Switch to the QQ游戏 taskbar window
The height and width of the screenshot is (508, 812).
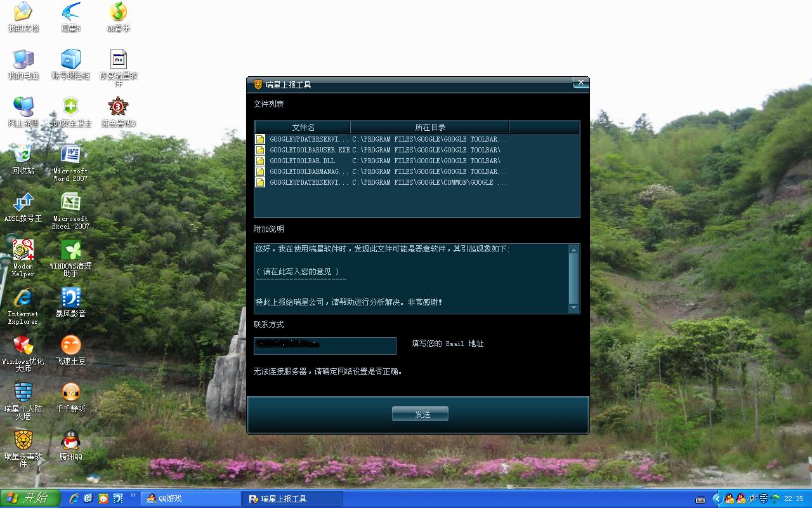(x=190, y=498)
